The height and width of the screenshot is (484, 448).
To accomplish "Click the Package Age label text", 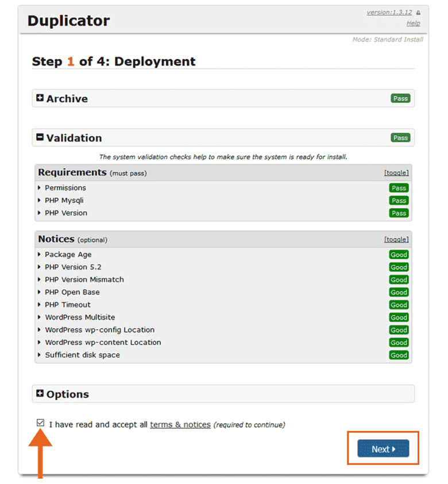I will click(x=68, y=255).
